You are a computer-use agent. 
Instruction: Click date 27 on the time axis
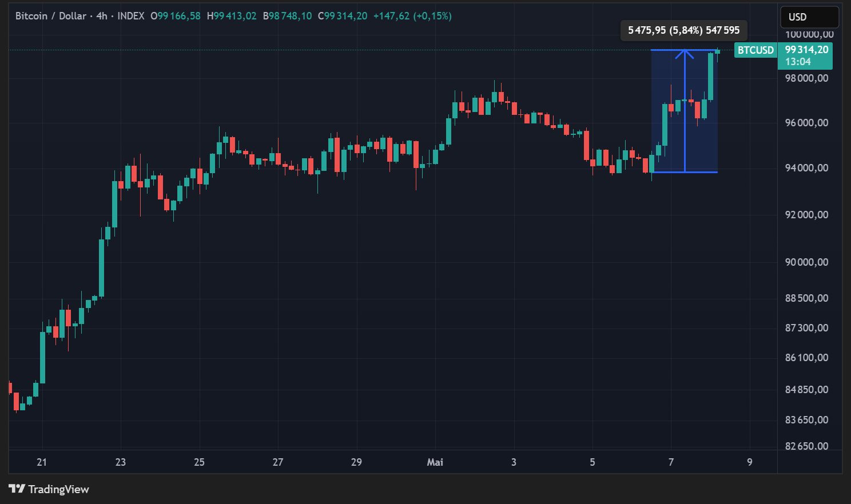(278, 462)
